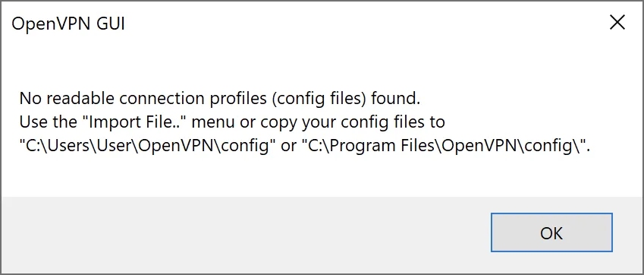The image size is (644, 275).
Task: Click the "No readable connection profiles" message line
Action: click(220, 99)
